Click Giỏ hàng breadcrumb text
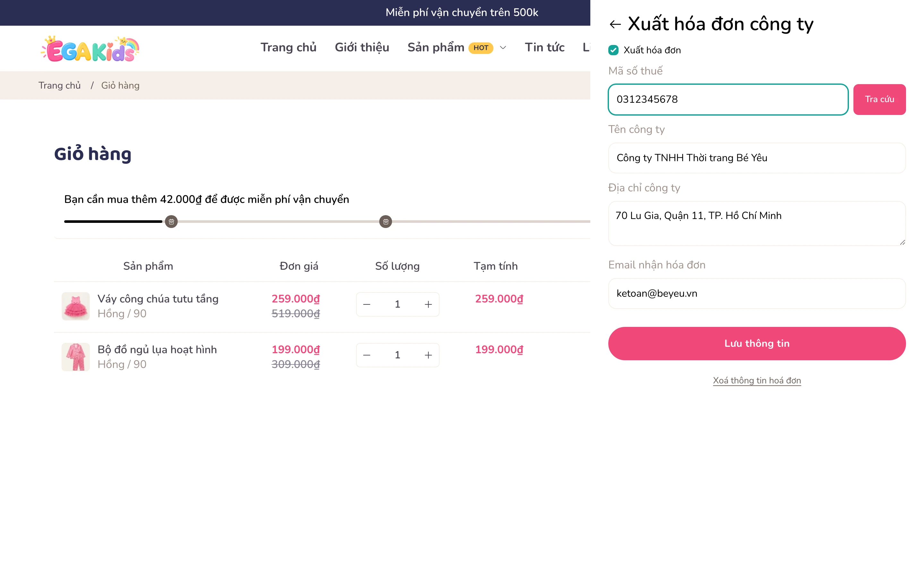This screenshot has height=578, width=924. coord(120,85)
